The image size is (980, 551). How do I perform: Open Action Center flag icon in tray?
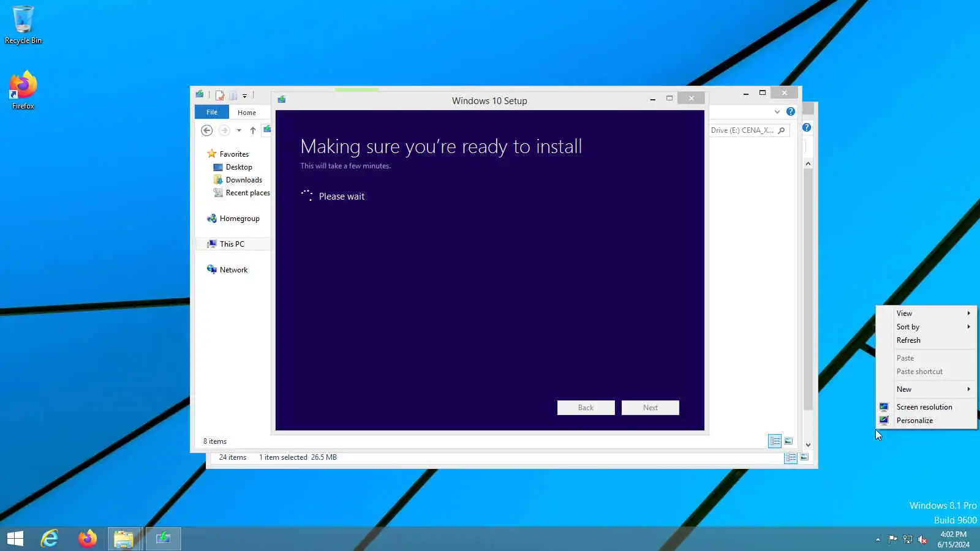[892, 539]
